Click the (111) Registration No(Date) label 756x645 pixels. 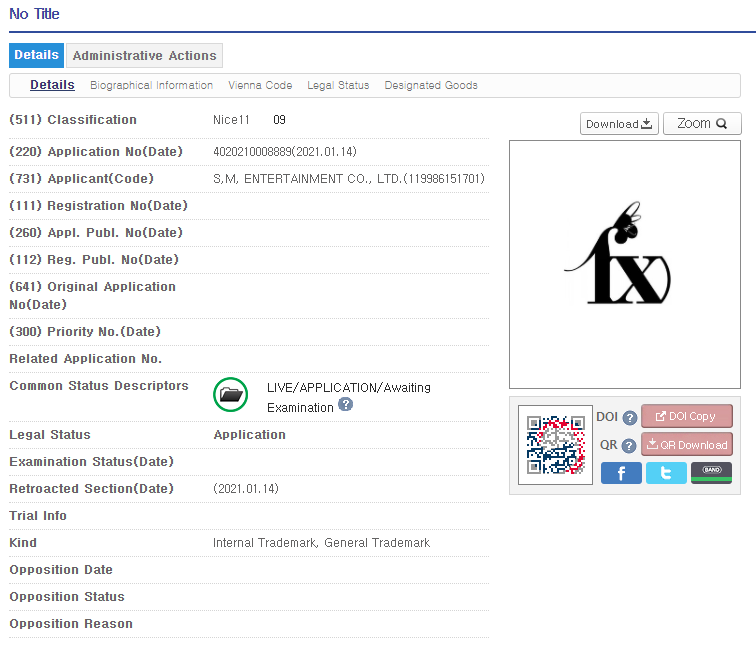tap(98, 206)
